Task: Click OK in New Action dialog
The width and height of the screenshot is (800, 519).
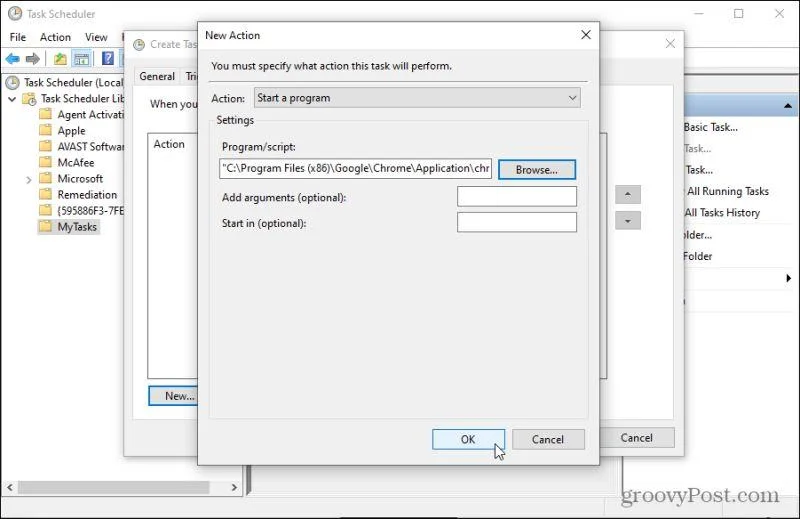Action: click(468, 439)
